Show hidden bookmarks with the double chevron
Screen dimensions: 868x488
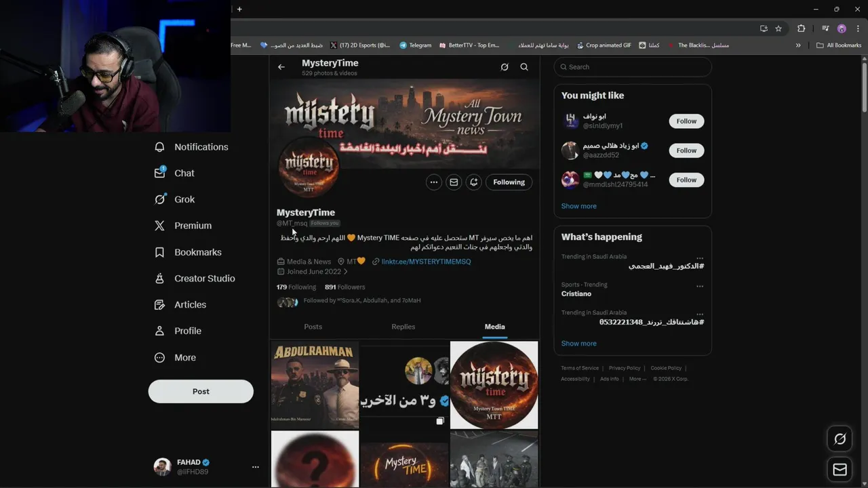[798, 45]
